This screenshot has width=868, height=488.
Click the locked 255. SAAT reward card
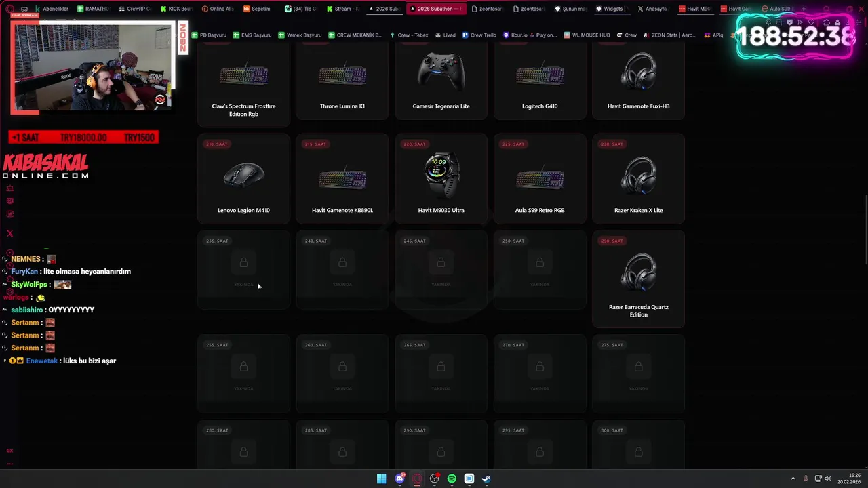[243, 374]
